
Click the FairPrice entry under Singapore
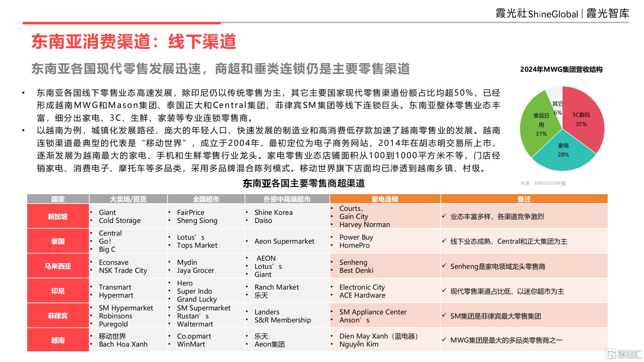click(191, 212)
